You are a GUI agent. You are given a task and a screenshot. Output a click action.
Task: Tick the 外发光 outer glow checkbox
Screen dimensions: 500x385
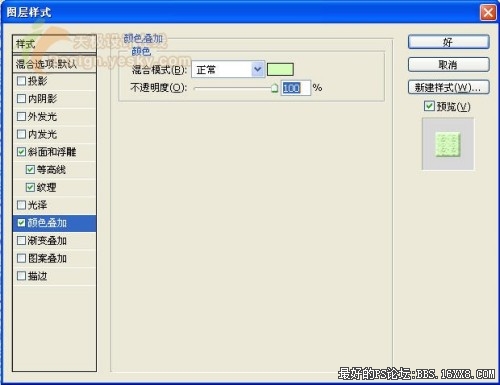point(21,116)
